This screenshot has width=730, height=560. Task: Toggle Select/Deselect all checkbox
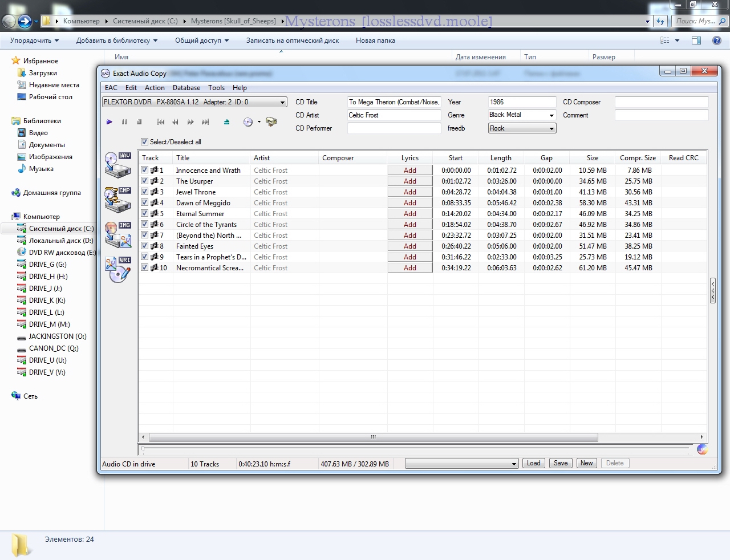(144, 142)
